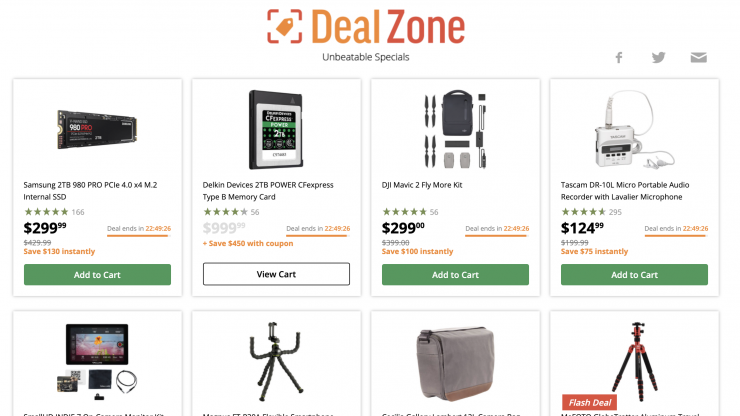Open Samsung 2TB 980 PRO title link
The height and width of the screenshot is (416, 740).
(90, 191)
